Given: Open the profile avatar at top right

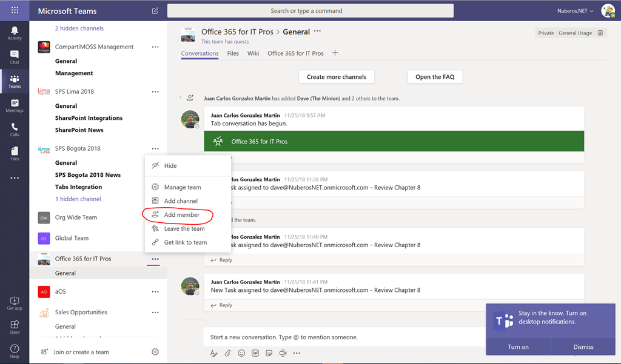Looking at the screenshot, I should coord(608,11).
